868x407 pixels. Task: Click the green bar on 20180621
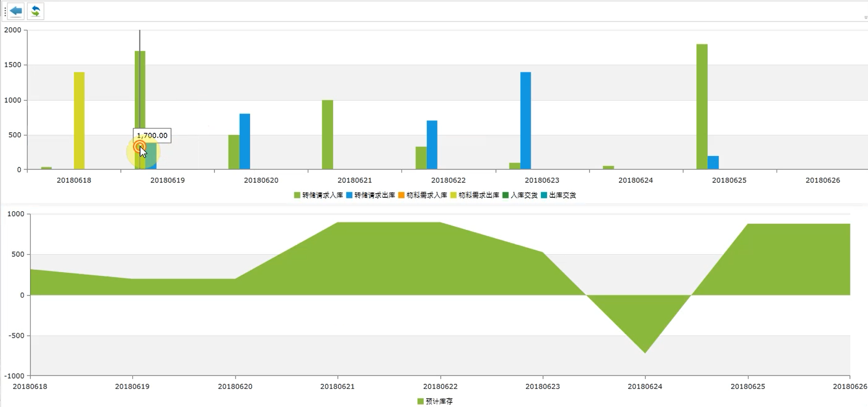(328, 134)
